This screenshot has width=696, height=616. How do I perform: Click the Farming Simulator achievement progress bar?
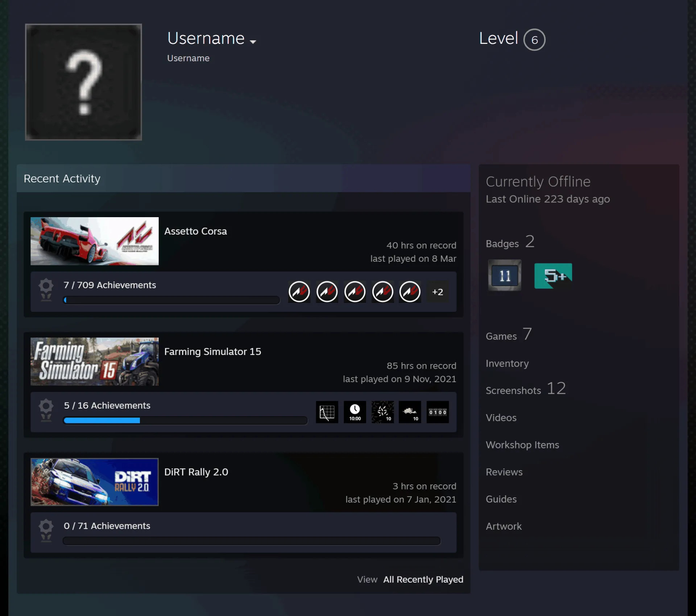point(185,420)
